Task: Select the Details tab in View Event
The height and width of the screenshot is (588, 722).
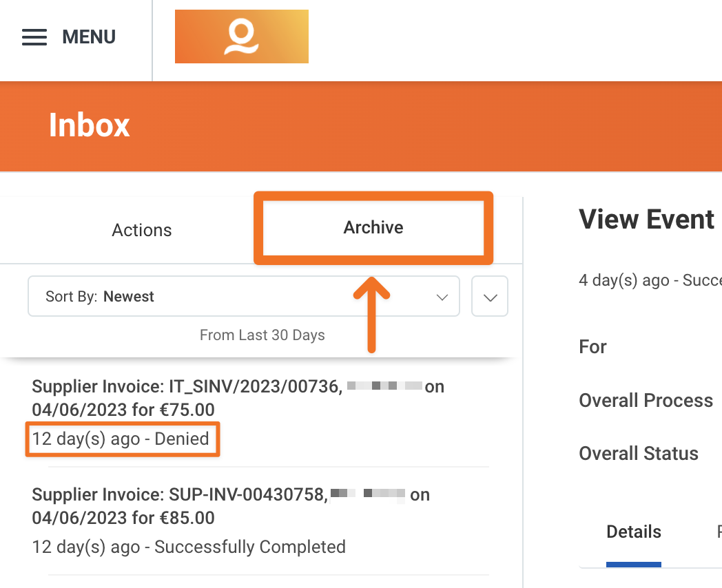Action: pyautogui.click(x=633, y=532)
